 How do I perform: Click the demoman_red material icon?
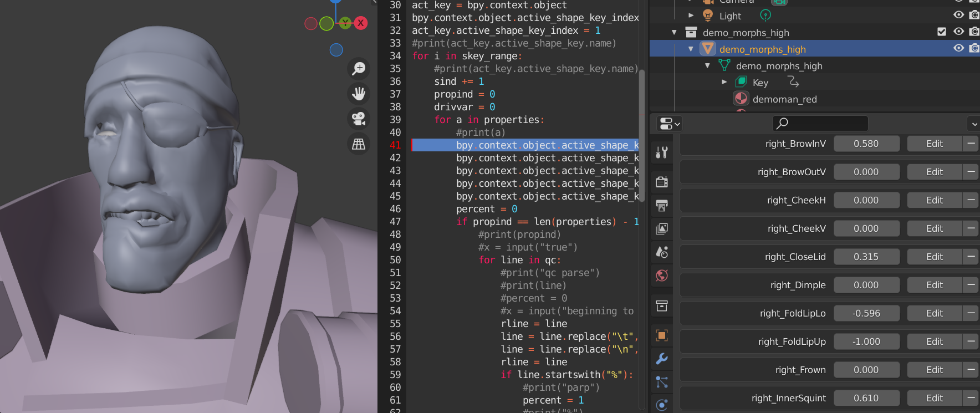tap(741, 99)
